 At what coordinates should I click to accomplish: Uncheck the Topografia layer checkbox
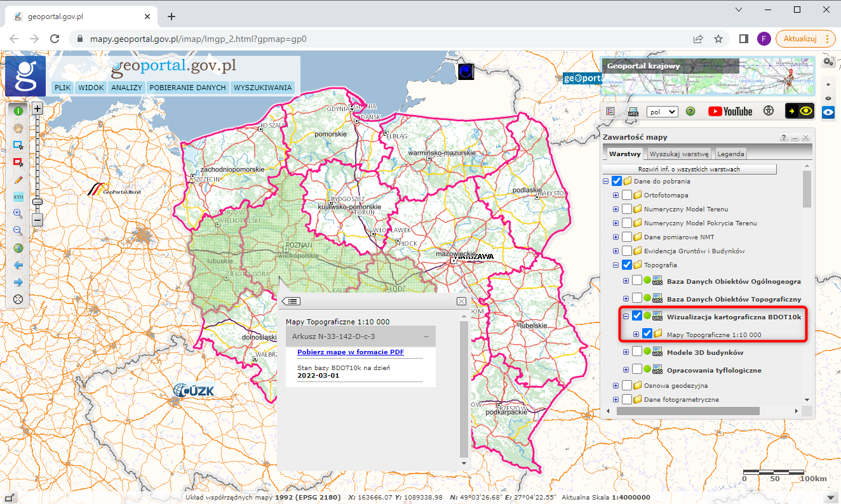(x=626, y=265)
